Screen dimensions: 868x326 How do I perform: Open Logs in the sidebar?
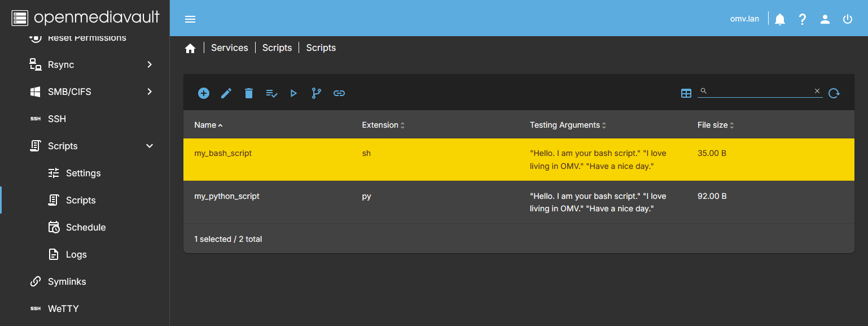click(76, 254)
